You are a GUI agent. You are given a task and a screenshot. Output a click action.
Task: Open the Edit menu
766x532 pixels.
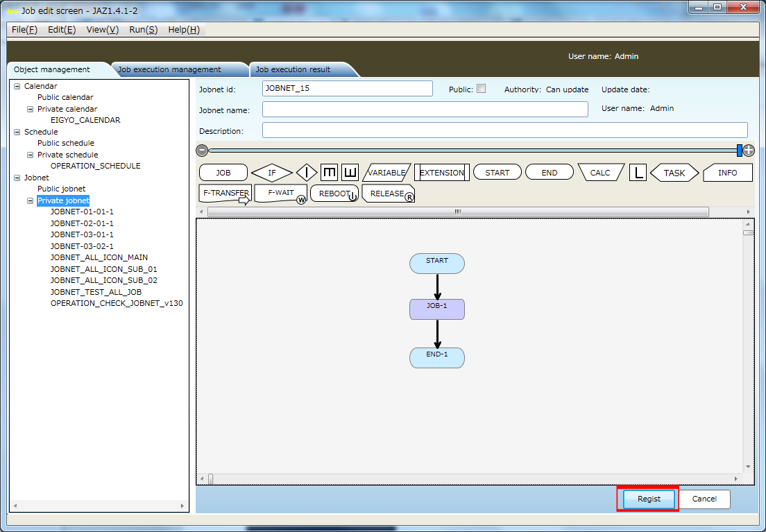pos(62,30)
